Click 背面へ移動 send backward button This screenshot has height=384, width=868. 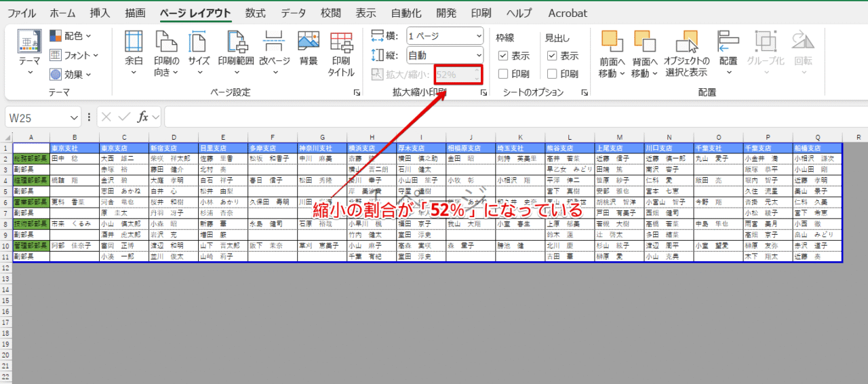coord(645,53)
